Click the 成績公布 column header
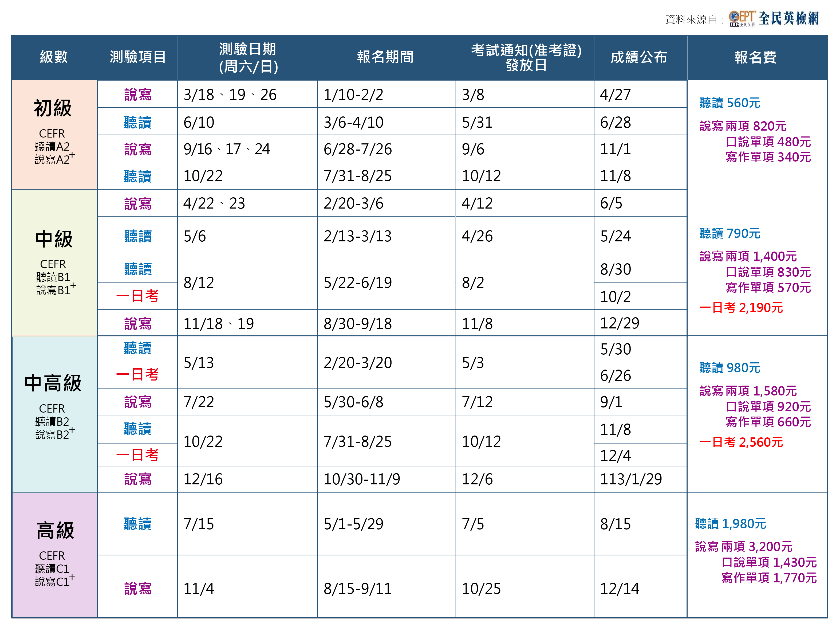 [639, 57]
